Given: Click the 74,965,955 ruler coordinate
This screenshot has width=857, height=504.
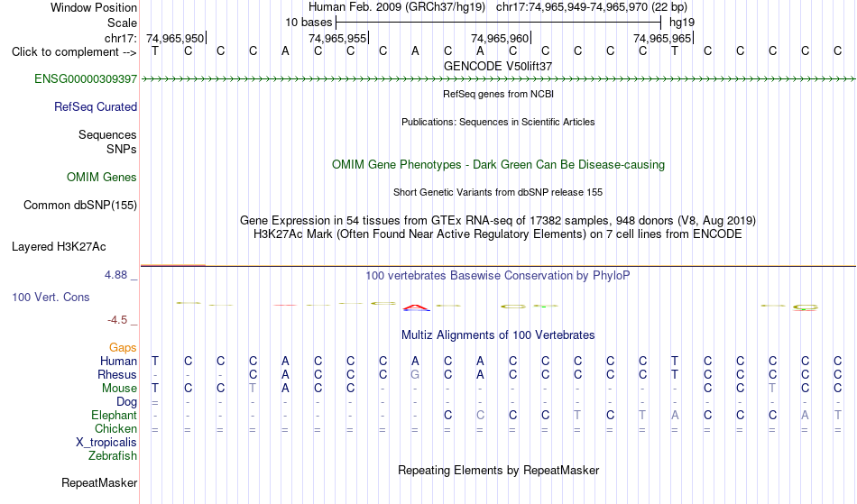Looking at the screenshot, I should 337,38.
